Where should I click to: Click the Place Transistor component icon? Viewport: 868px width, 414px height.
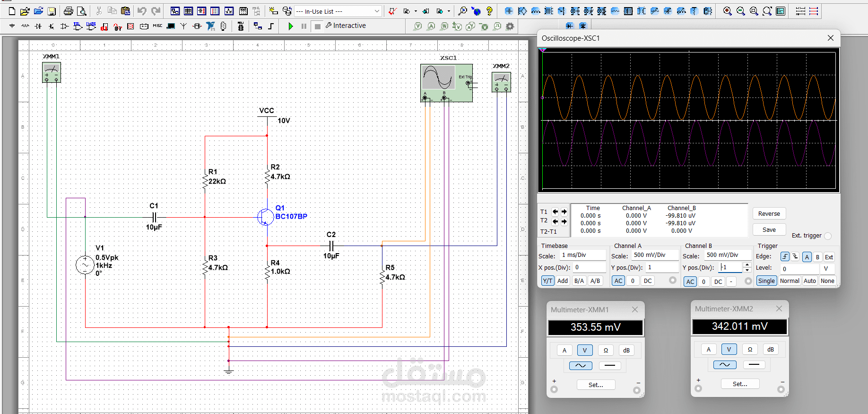coord(52,26)
